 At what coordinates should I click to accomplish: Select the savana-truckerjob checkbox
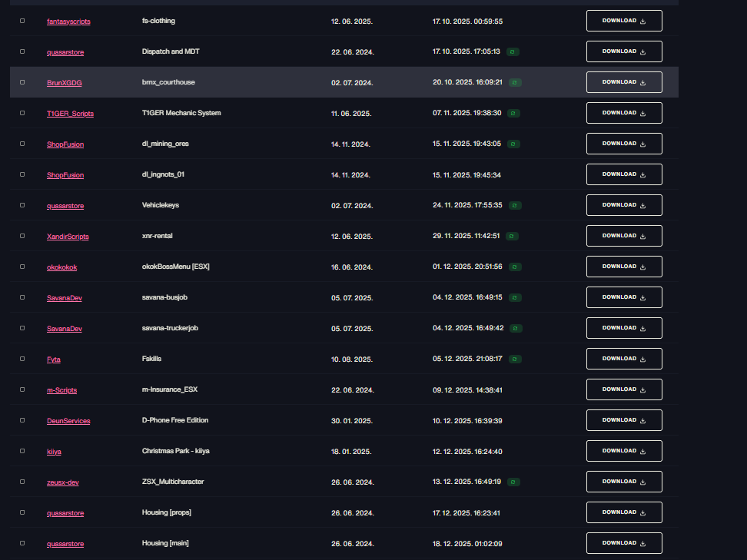tap(22, 328)
